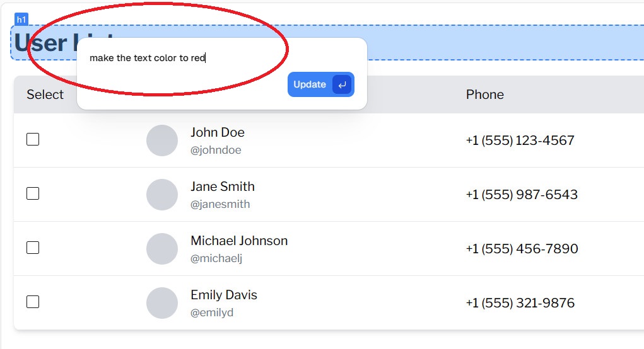The width and height of the screenshot is (644, 349).
Task: Click Michael Johnson's name
Action: (239, 241)
